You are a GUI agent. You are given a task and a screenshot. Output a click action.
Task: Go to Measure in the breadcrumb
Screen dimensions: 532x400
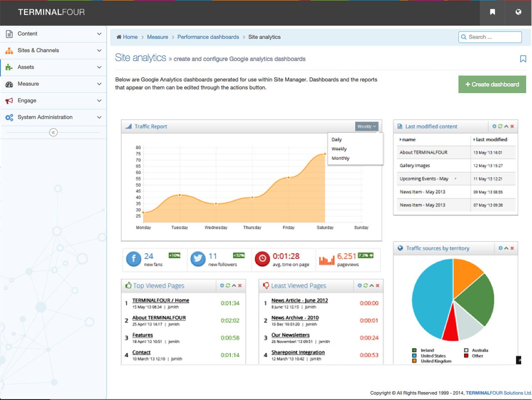click(x=158, y=37)
